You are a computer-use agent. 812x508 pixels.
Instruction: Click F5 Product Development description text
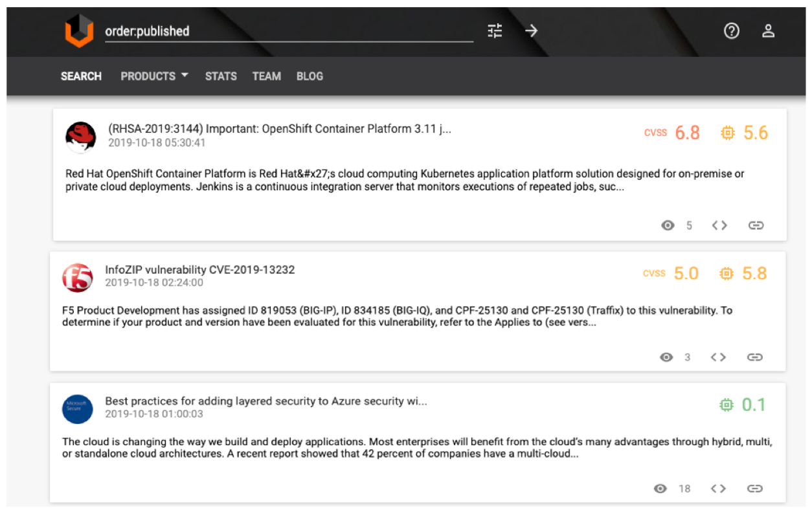pyautogui.click(x=397, y=316)
